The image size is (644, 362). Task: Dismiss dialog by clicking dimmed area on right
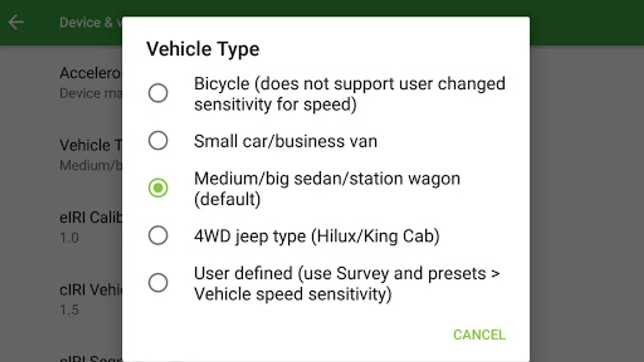coord(587,201)
